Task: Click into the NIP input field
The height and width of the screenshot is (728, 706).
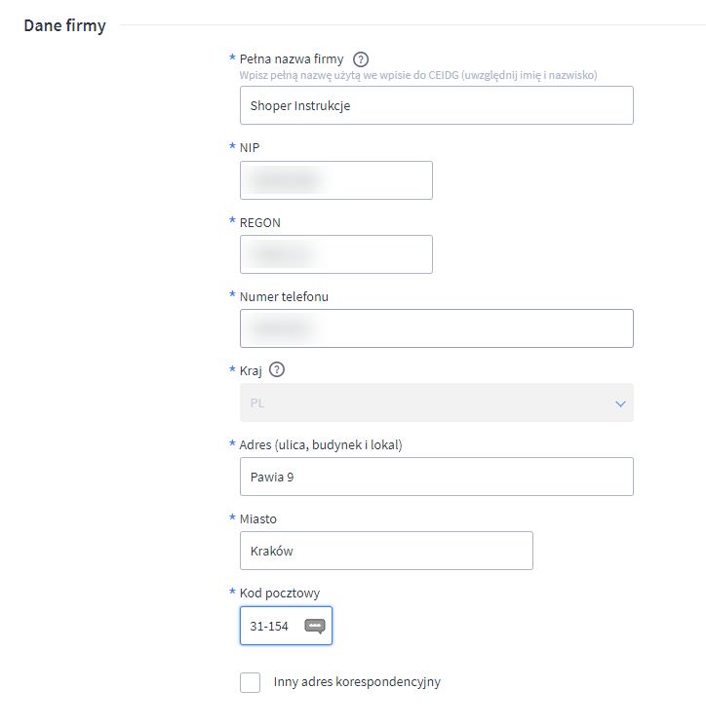Action: pyautogui.click(x=335, y=180)
